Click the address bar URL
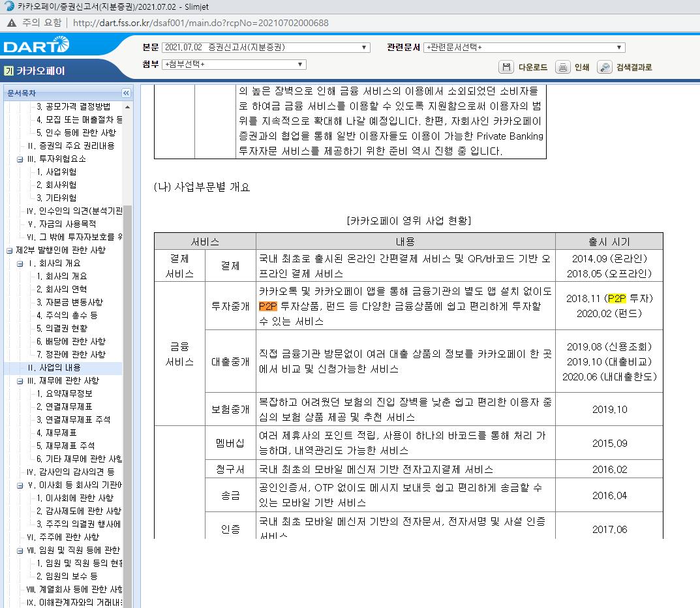The height and width of the screenshot is (608, 700). point(200,23)
